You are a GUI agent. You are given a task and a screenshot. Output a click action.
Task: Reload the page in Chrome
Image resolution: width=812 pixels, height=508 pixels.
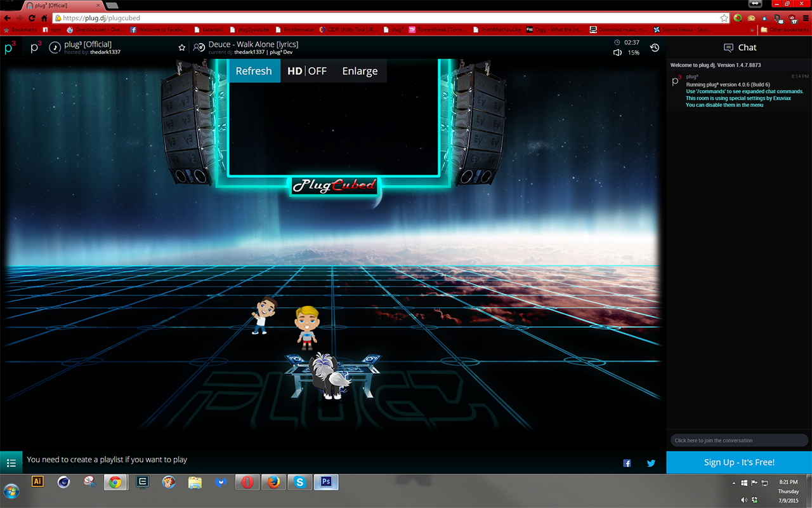[x=32, y=18]
